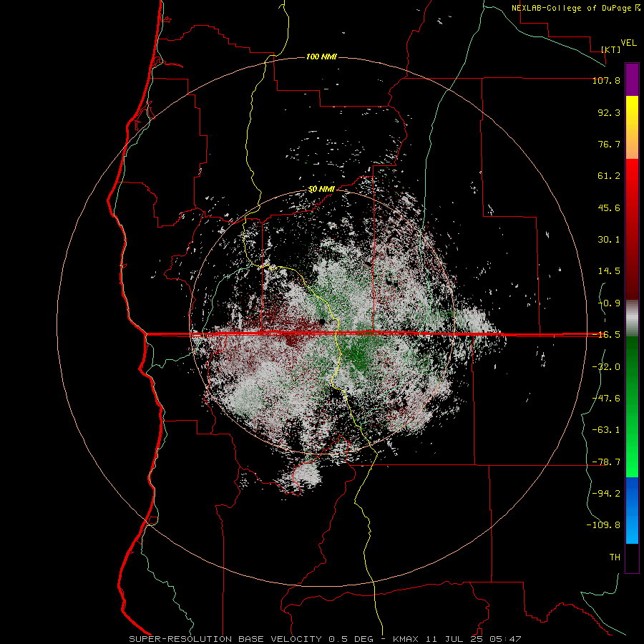
Task: Pick the red segment of color bar
Action: tap(632, 229)
